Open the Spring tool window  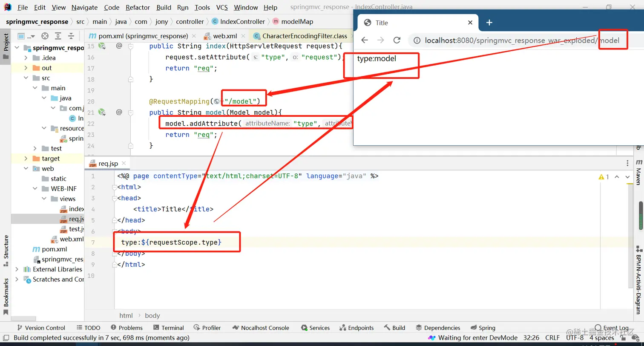point(483,328)
